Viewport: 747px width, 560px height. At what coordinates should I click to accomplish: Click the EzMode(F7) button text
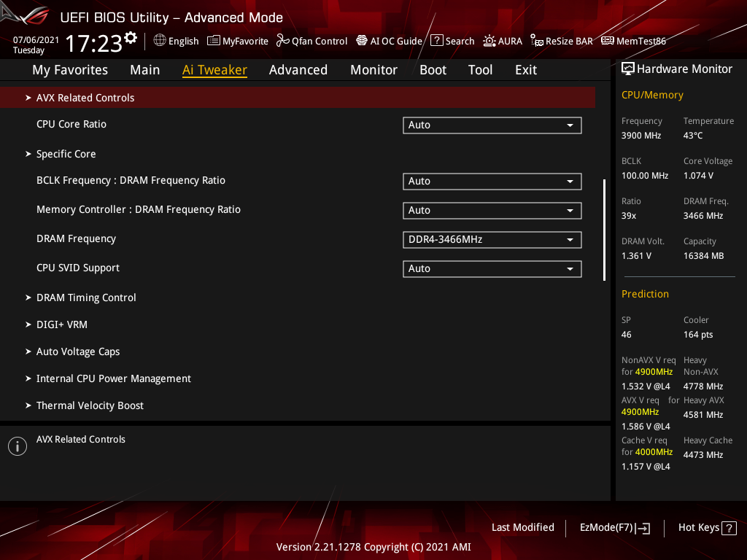(606, 528)
